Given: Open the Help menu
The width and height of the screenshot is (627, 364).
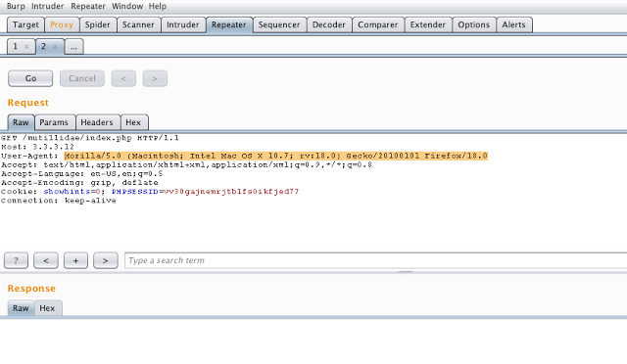Looking at the screenshot, I should [x=158, y=6].
